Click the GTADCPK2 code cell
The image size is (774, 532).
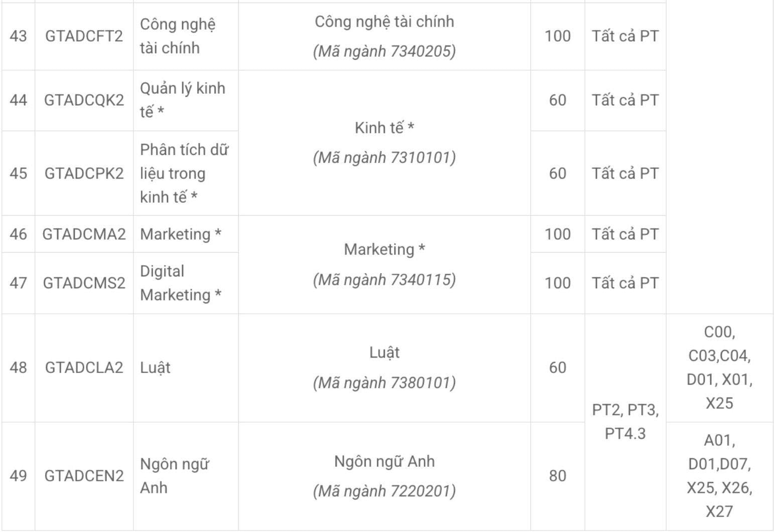coord(84,173)
